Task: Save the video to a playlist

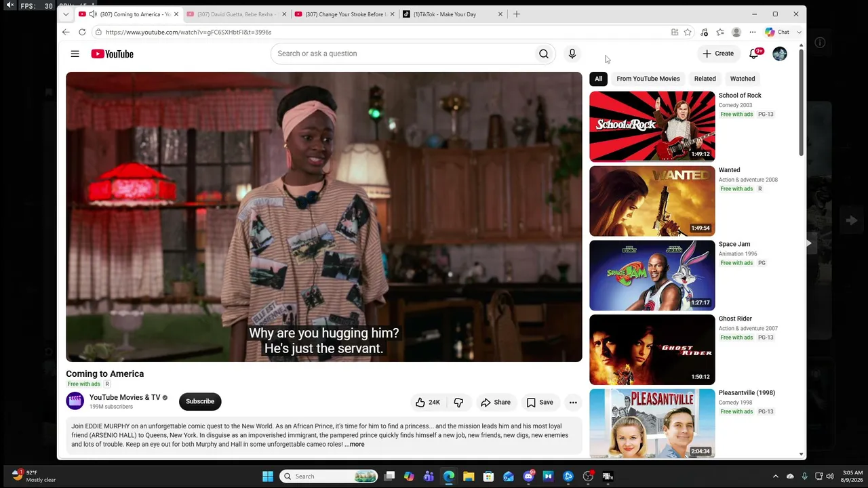Action: (540, 403)
